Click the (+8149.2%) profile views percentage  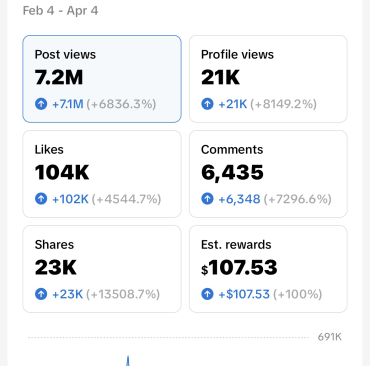click(x=283, y=104)
